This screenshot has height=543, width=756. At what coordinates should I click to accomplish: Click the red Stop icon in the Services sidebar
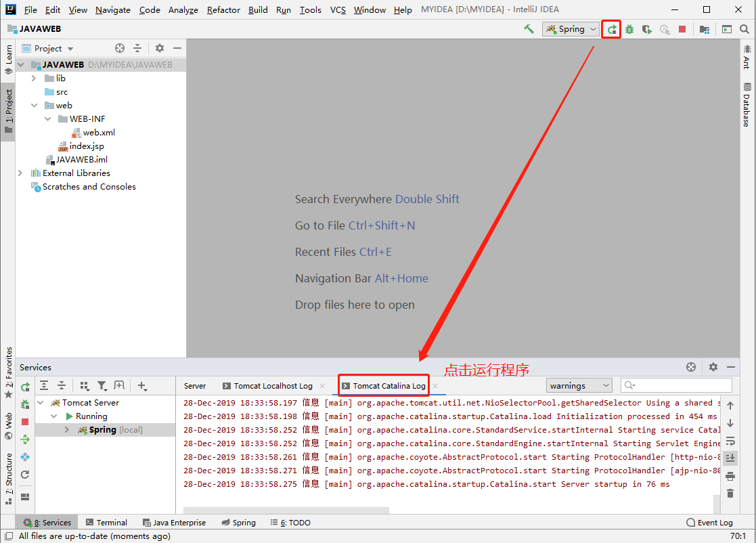[x=25, y=422]
